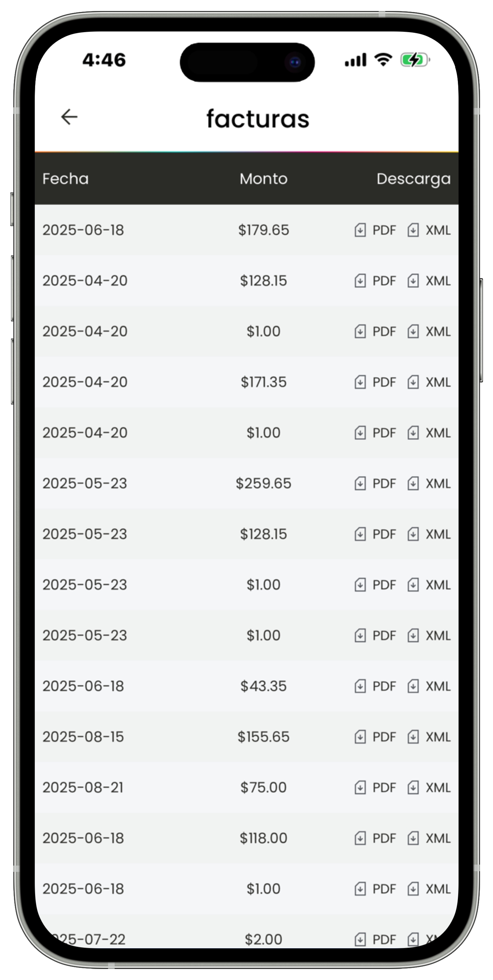Download XML of $155.65 invoice
This screenshot has width=493, height=980.
point(429,737)
